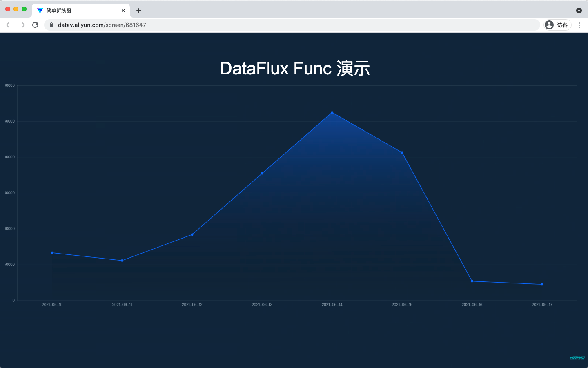Click the data point for 2021-06-11
This screenshot has height=368, width=588.
point(122,261)
